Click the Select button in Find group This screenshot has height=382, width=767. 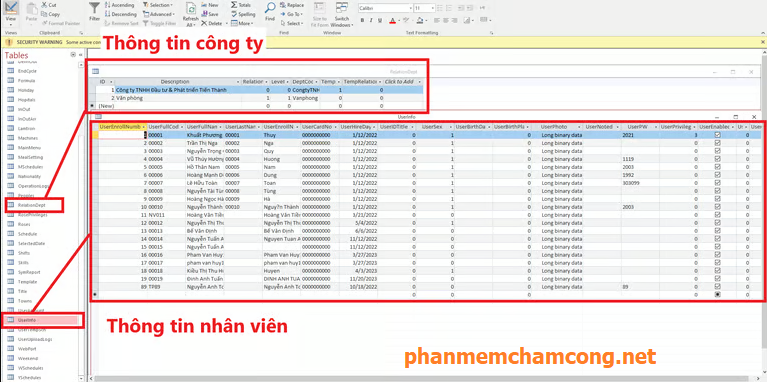[x=292, y=23]
